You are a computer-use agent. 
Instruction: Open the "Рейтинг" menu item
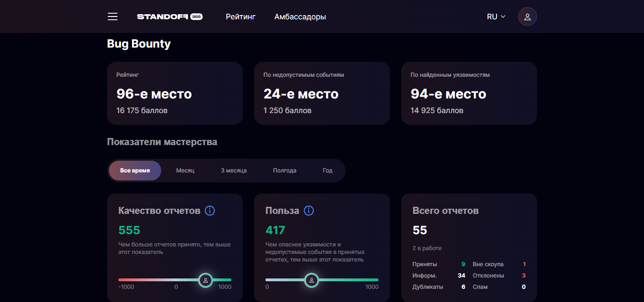(240, 16)
